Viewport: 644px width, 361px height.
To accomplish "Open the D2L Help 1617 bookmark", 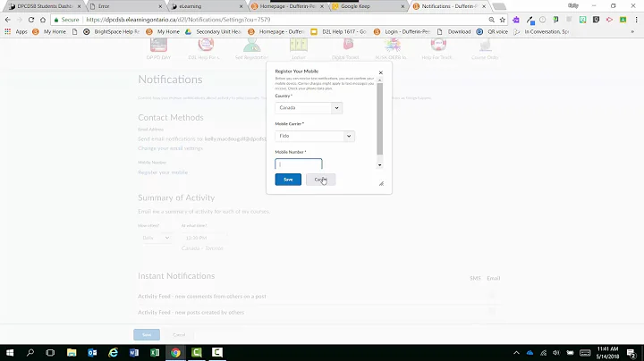I will 338,31.
